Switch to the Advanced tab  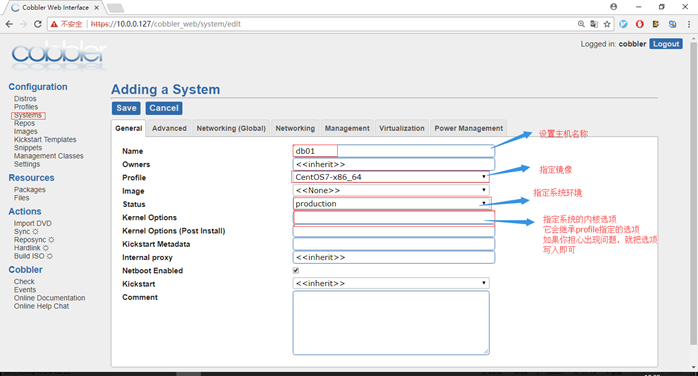[x=169, y=128]
